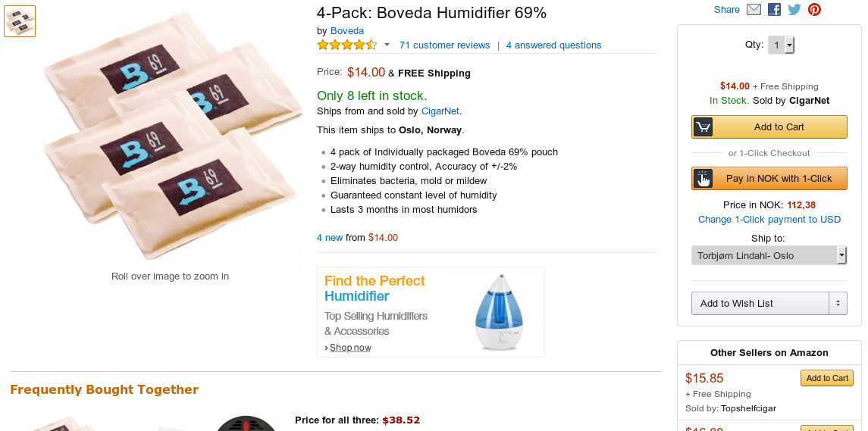Screen dimensions: 868x431
Task: Click the 1-Click hand pointer icon
Action: click(703, 179)
